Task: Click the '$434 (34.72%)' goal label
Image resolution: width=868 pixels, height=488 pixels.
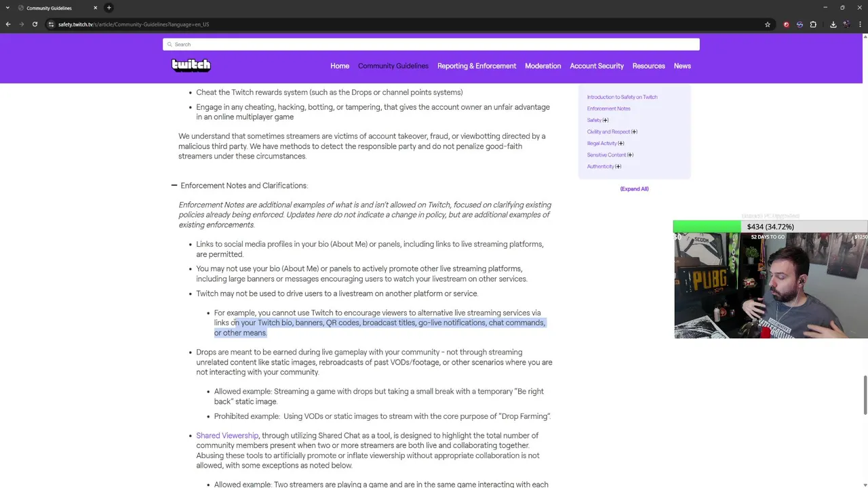Action: 770,226
